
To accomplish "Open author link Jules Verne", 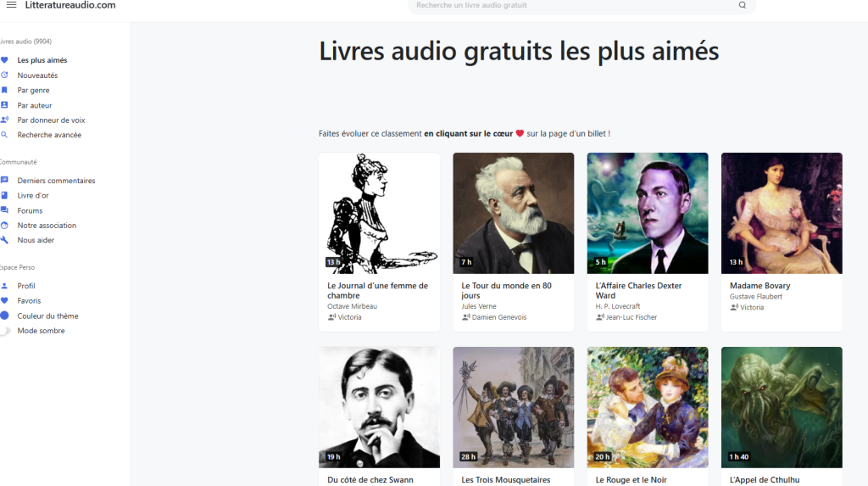I will click(x=478, y=306).
